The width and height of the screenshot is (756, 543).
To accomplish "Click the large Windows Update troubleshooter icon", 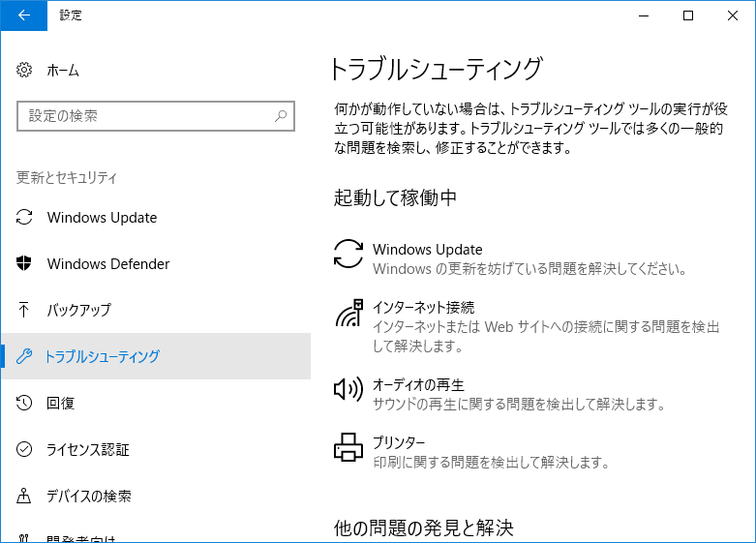I will [348, 254].
